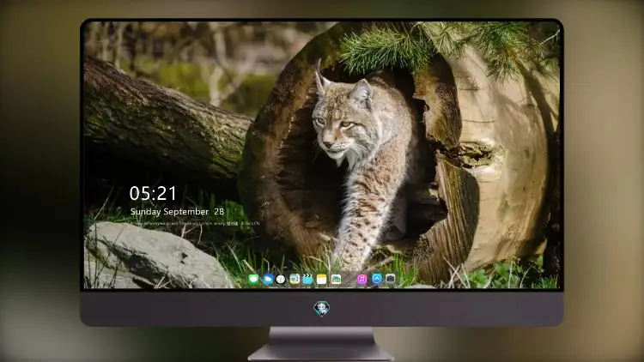Click the "Sunday September 28" date text

point(177,212)
